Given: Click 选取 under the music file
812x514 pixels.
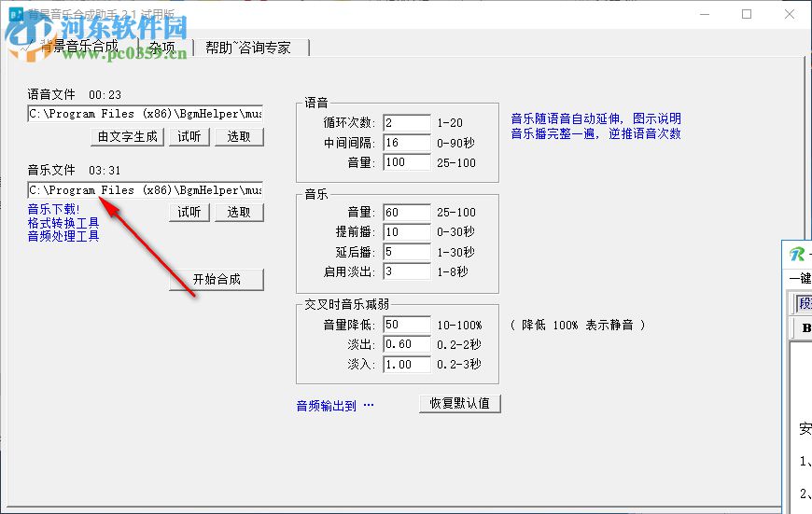Looking at the screenshot, I should coord(239,213).
